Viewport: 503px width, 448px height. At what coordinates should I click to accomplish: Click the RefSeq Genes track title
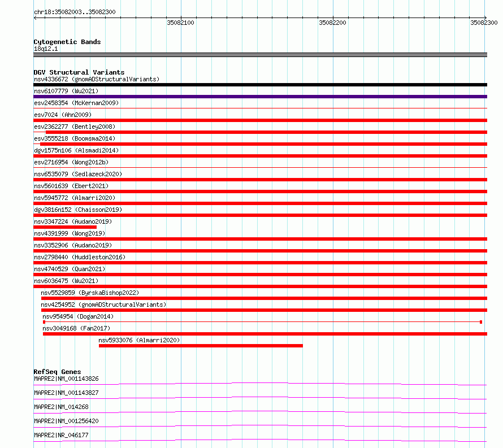[57, 372]
